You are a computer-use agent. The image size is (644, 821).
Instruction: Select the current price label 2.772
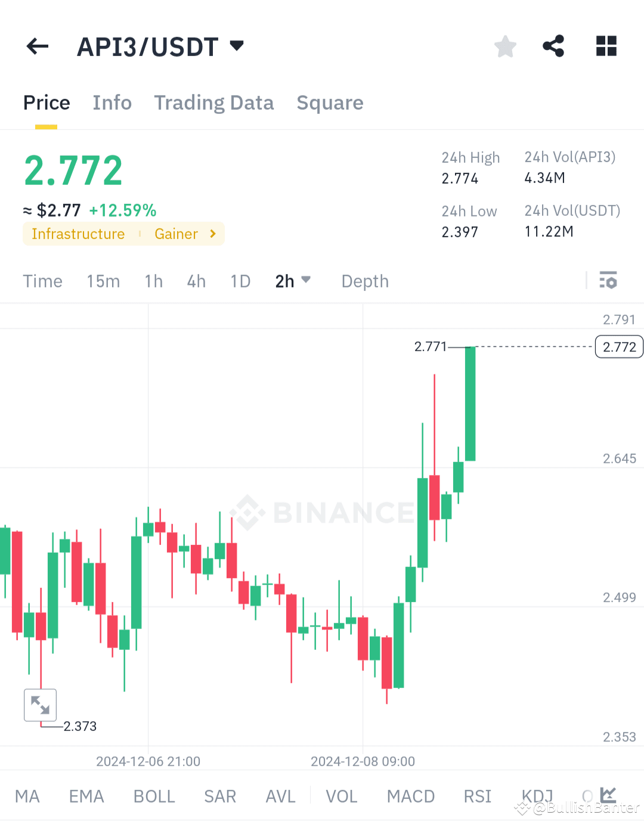pos(618,346)
